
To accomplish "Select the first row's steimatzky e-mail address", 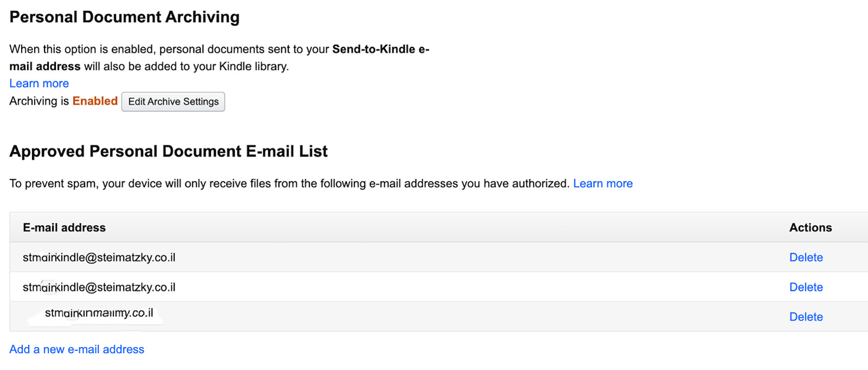I will [99, 257].
